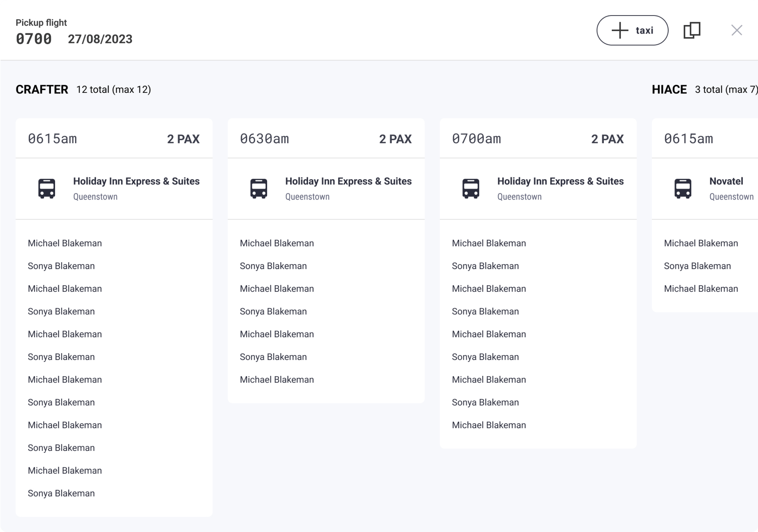Click the bus icon in 0615am Crafter card
Screen dimensions: 758x532
click(47, 188)
